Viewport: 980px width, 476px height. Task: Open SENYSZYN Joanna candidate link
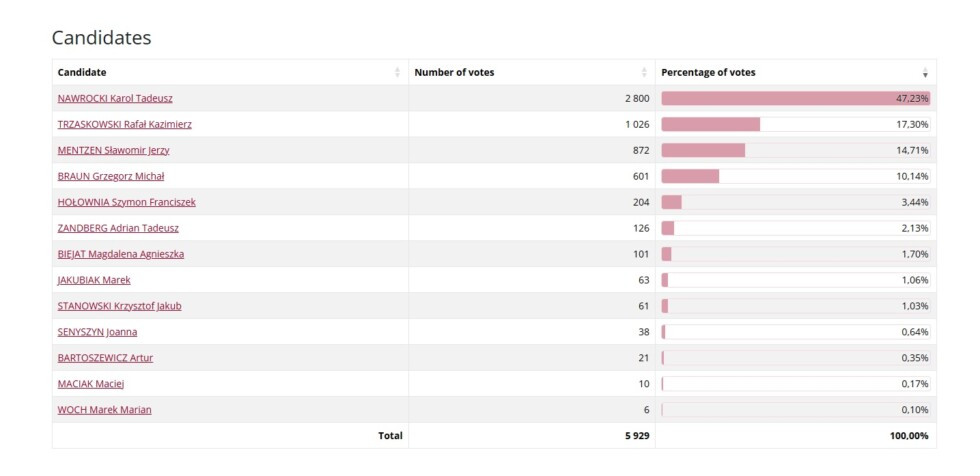(97, 333)
